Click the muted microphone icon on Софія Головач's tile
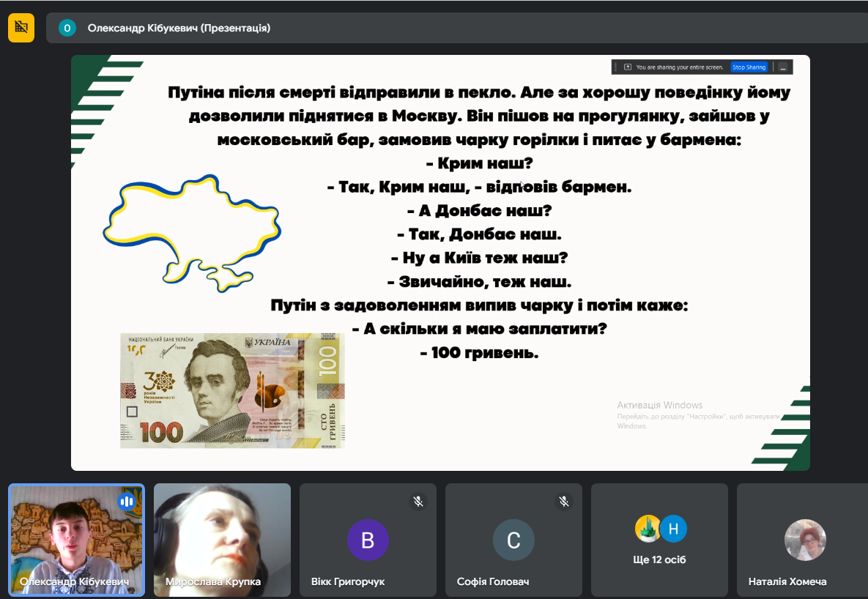868x599 pixels. coord(564,502)
